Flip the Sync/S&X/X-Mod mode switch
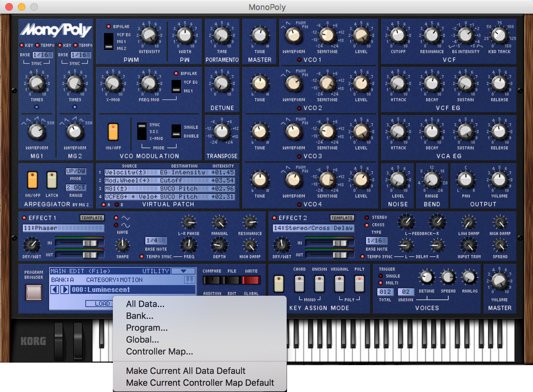The image size is (533, 392). click(142, 132)
